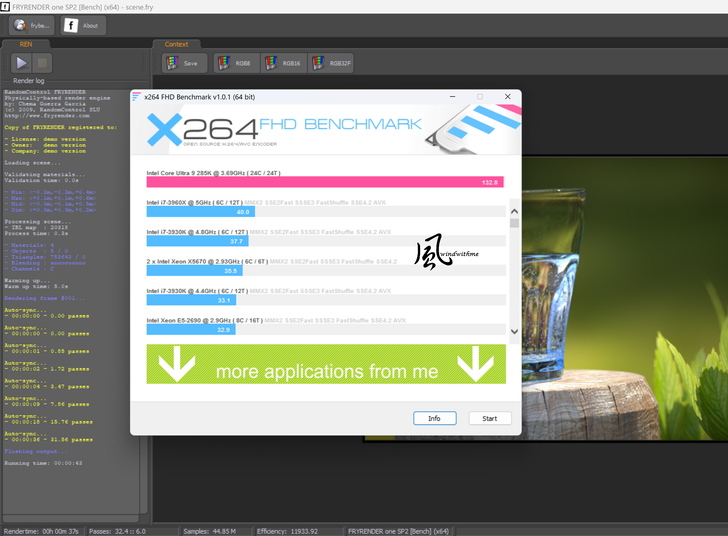
Task: Save the rendered image
Action: click(183, 63)
